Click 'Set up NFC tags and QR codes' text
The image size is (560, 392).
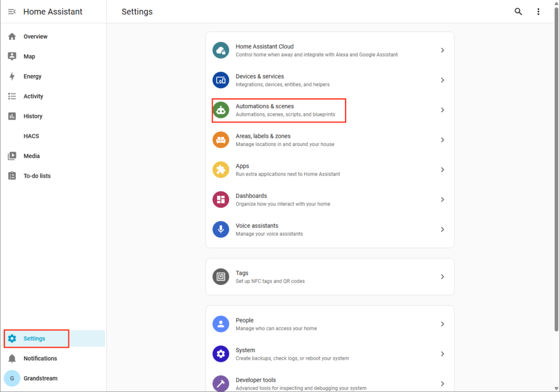(x=270, y=282)
